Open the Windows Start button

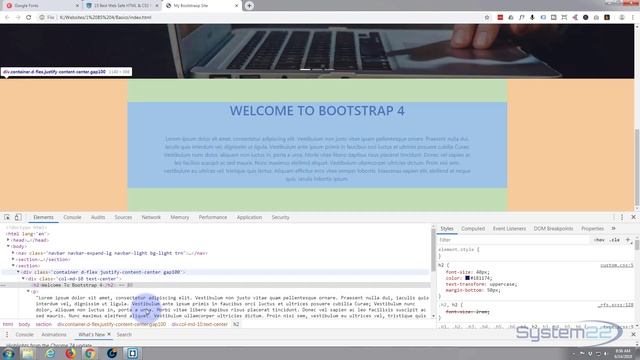click(8, 353)
